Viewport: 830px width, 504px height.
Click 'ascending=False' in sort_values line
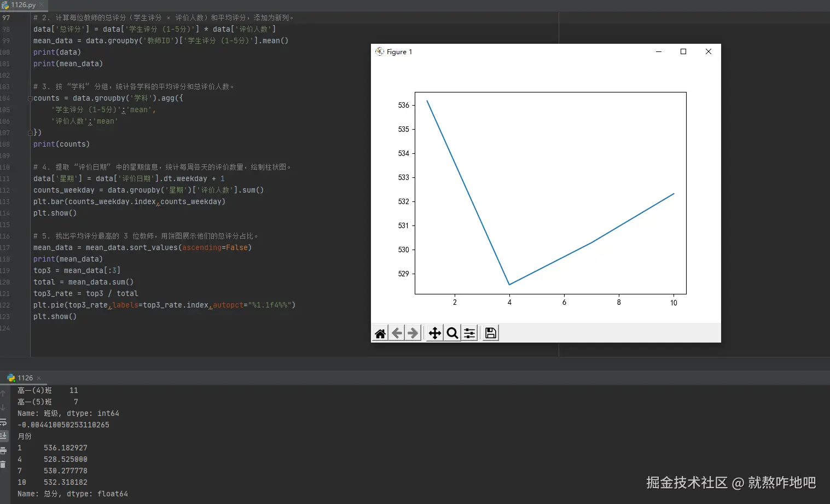[215, 248]
